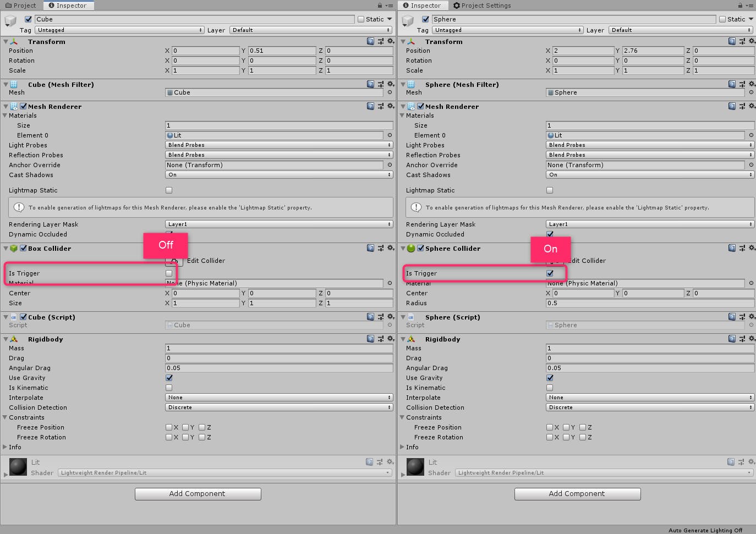Open help for the Cube (Script) component
The image size is (756, 534).
[x=370, y=317]
